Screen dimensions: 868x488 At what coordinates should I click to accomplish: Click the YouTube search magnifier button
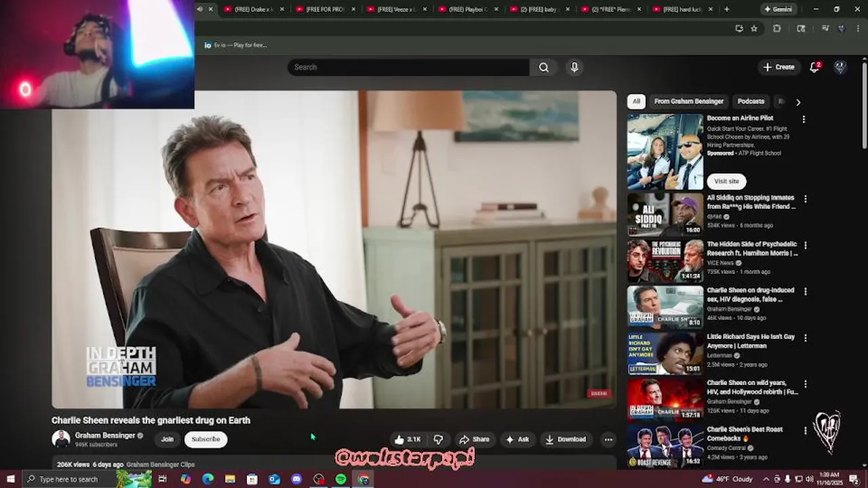pos(544,67)
